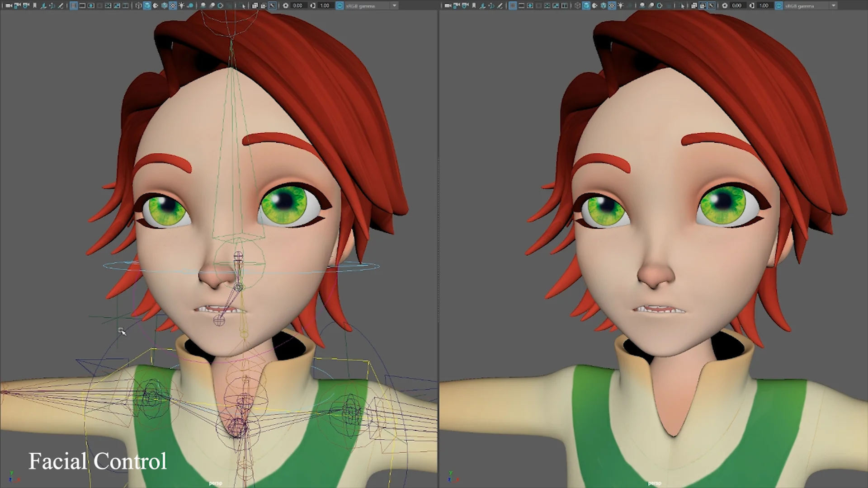This screenshot has height=488, width=868.
Task: Click Select Camera icon in left viewport
Action: 9,5
